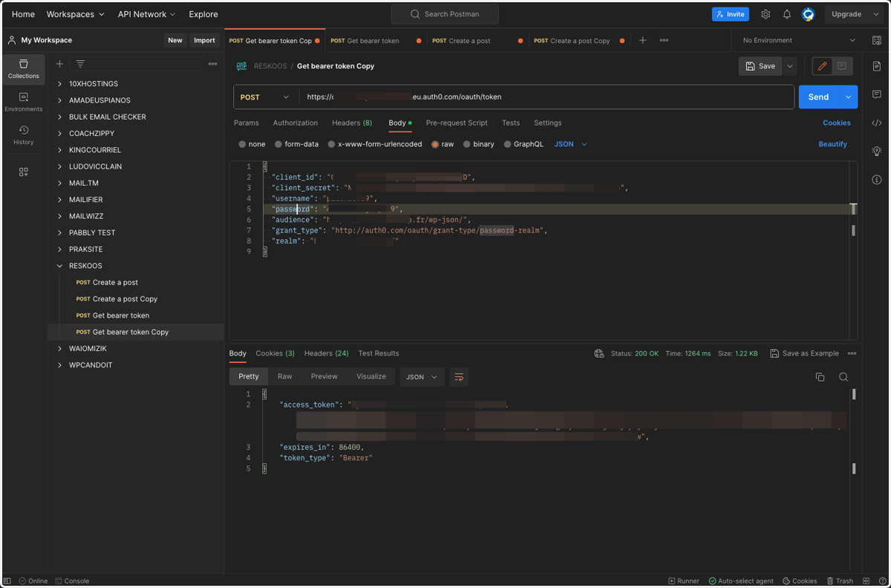Open the response JSON format dropdown
The image size is (891, 588).
pos(422,377)
